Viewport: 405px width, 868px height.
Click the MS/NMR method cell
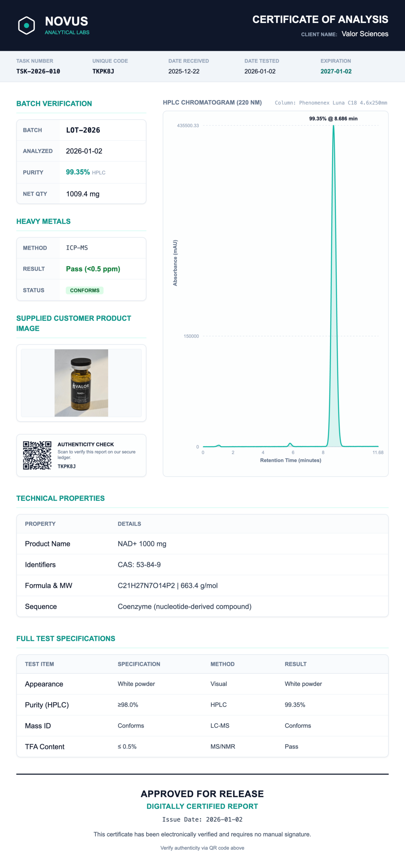(x=223, y=747)
